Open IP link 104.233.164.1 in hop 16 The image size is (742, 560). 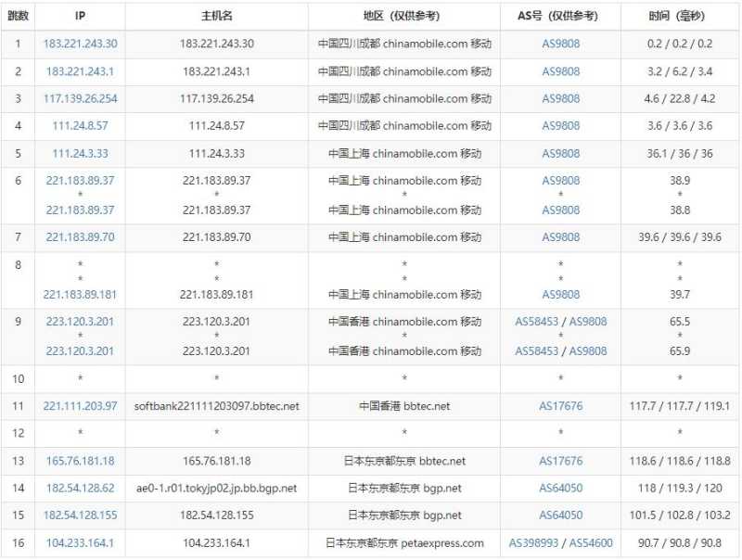click(x=80, y=542)
